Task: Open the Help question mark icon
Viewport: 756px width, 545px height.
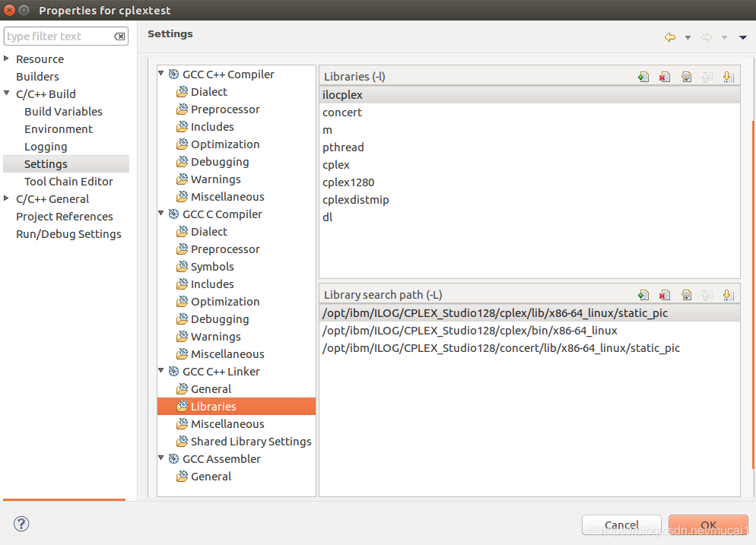Action: [21, 524]
